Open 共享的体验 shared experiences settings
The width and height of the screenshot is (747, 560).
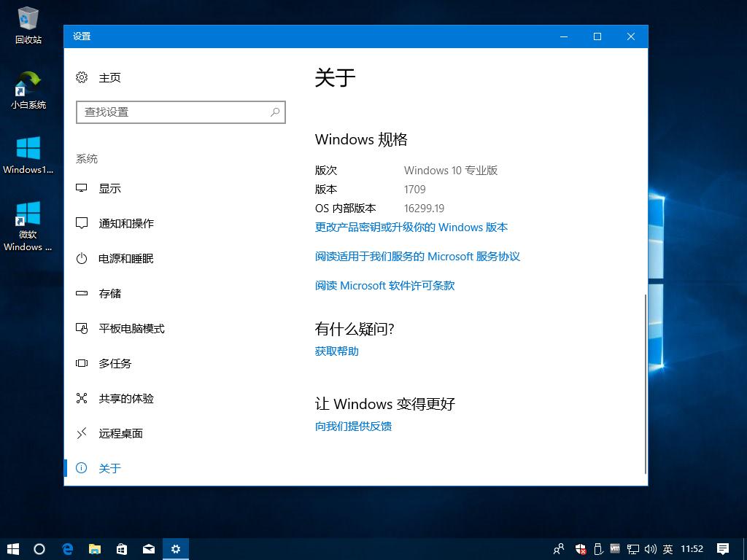(81, 398)
